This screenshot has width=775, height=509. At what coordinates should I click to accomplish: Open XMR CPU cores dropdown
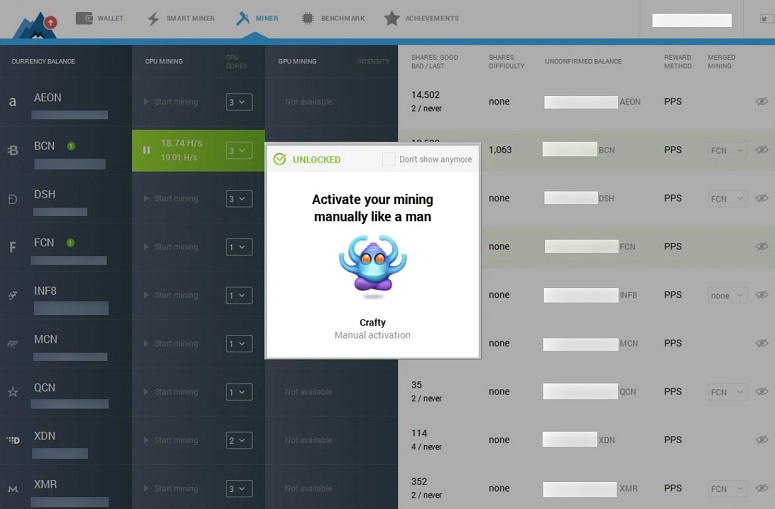point(239,489)
